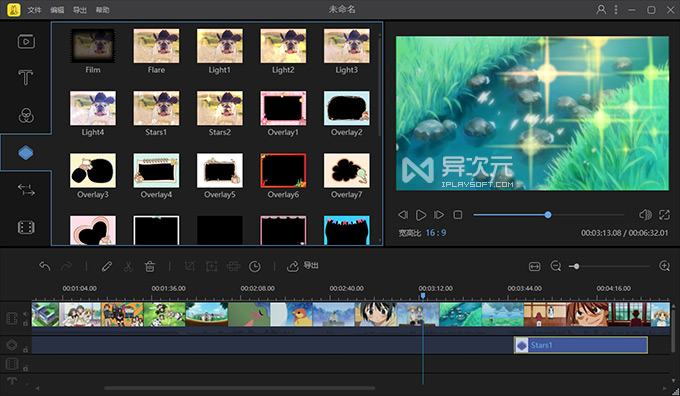
Task: Open the Elements film-strip sidebar icon
Action: 26,227
